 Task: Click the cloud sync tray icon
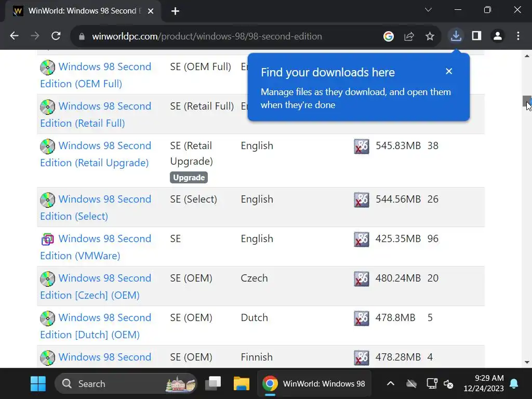(x=411, y=384)
